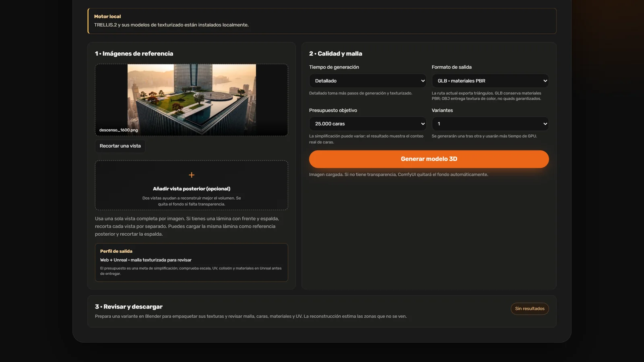Click Generar modelo 3D button
Screen dimensions: 644x362
(x=429, y=159)
